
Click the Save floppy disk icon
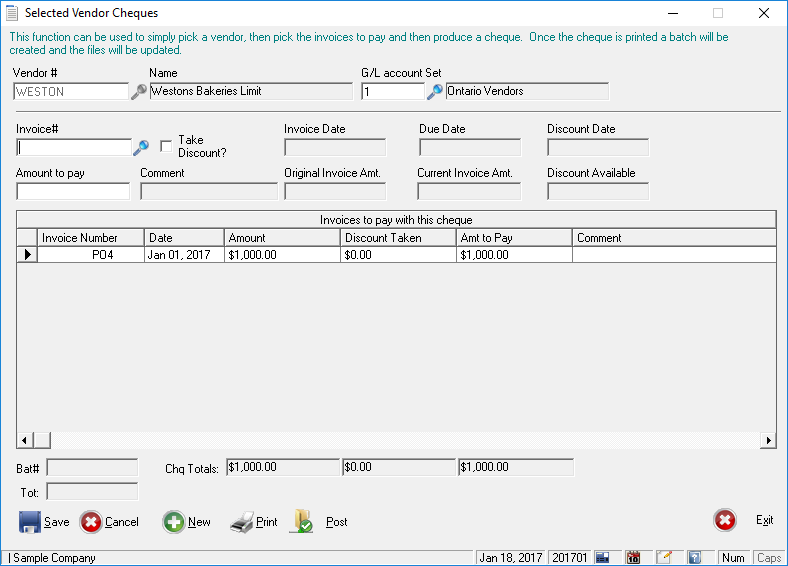tap(29, 522)
